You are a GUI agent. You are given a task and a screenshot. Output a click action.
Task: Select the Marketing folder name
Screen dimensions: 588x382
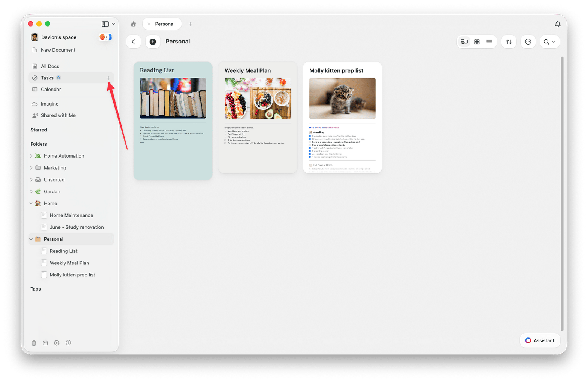(x=55, y=168)
